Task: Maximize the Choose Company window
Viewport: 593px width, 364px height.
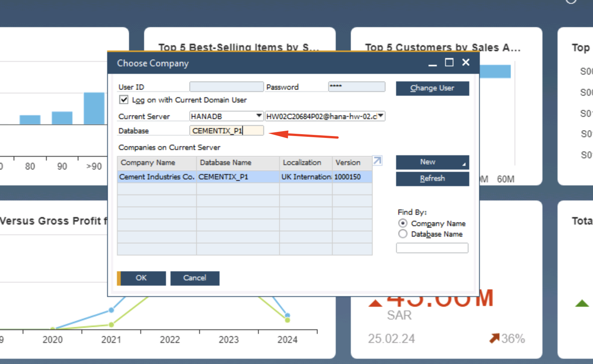Action: click(449, 63)
